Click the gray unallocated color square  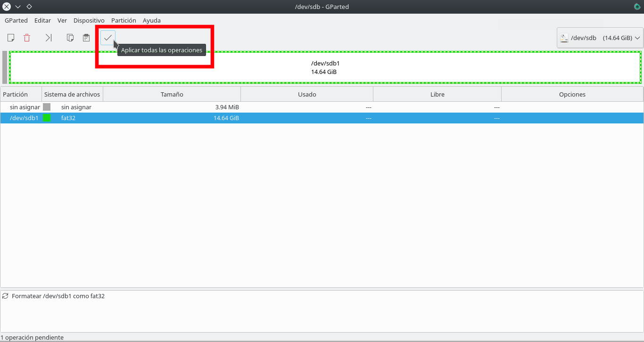pos(47,107)
